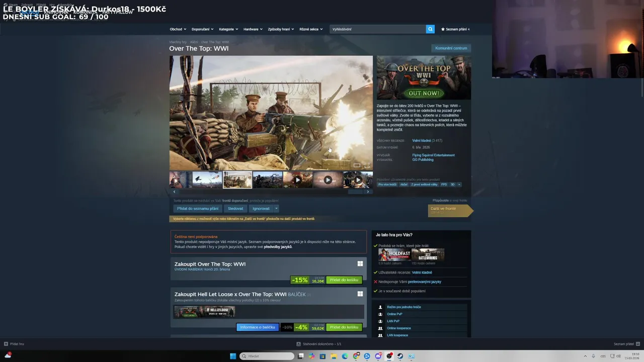Image resolution: width=644 pixels, height=362 pixels.
Task: Click the plus button after tags
Action: (459, 185)
